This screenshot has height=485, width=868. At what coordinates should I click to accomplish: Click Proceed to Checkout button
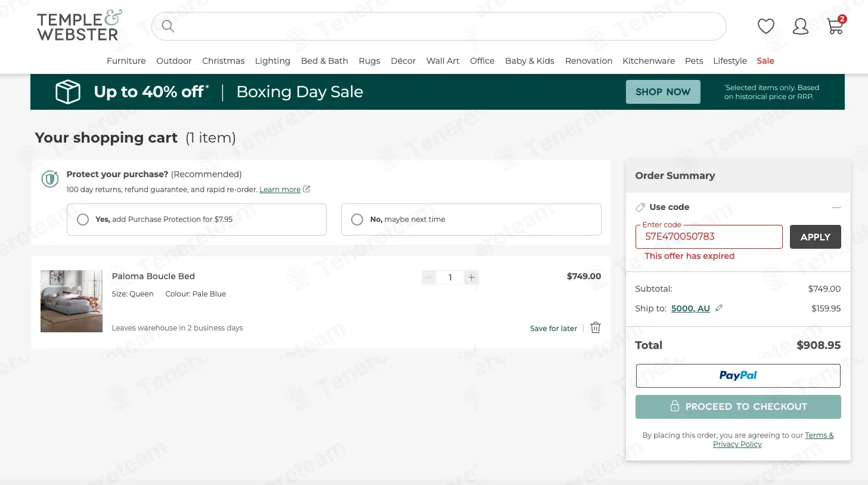click(738, 407)
